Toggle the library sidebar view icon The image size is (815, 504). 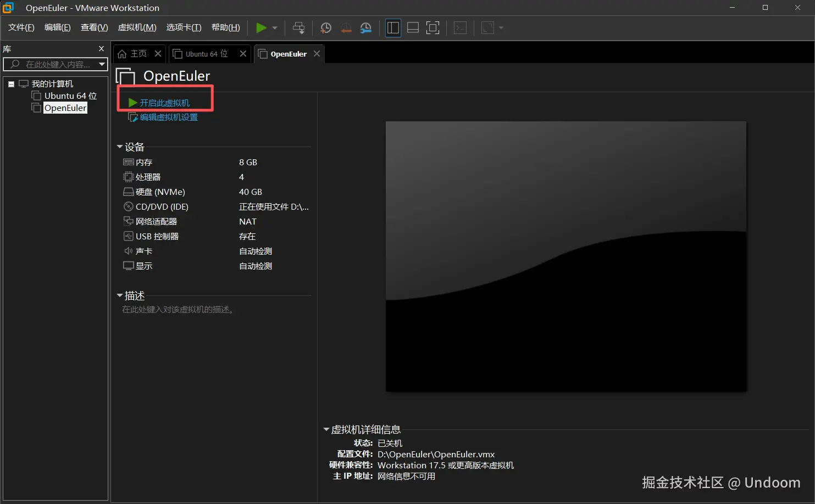click(393, 27)
